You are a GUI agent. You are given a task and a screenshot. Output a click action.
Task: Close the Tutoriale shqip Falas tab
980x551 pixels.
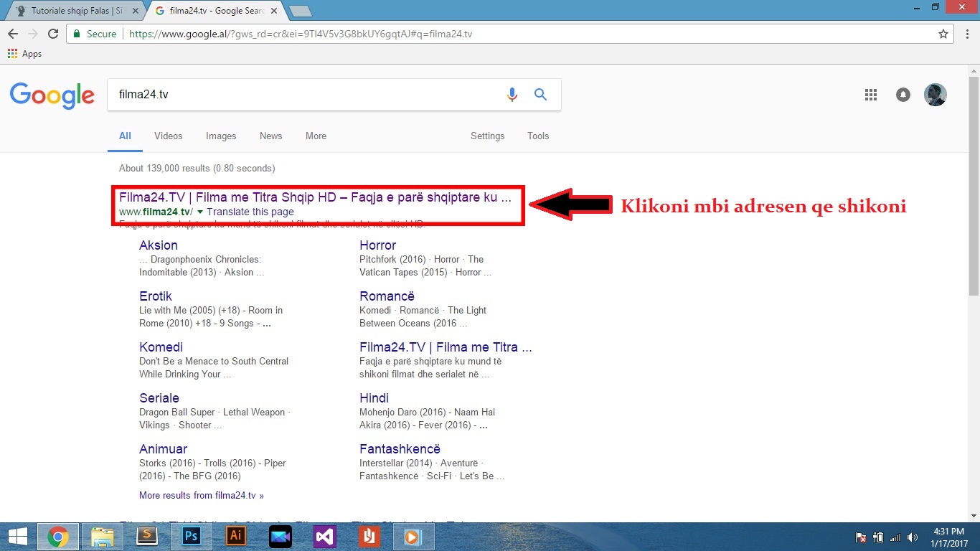[x=133, y=11]
